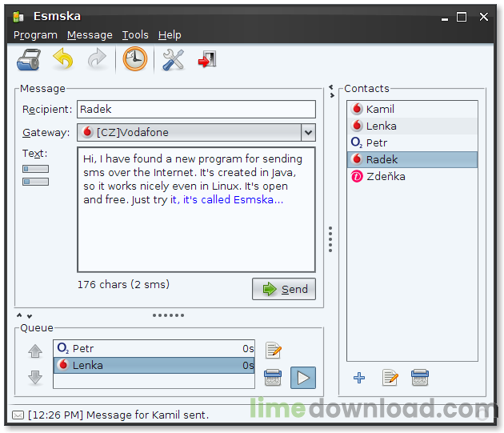Image resolution: width=504 pixels, height=433 pixels.
Task: Click the horizontal splitter dots handle
Action: pos(169,315)
